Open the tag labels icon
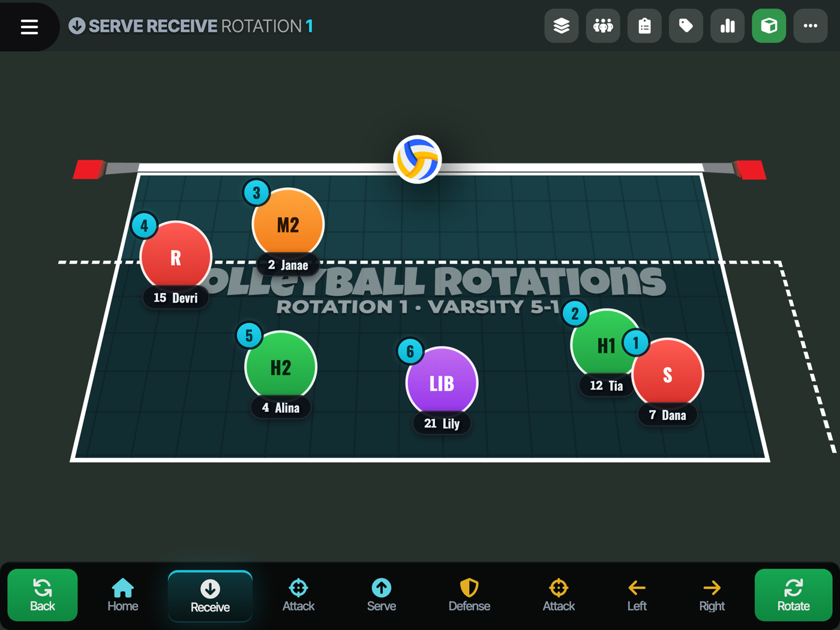Screen dimensions: 840x630 (686, 26)
